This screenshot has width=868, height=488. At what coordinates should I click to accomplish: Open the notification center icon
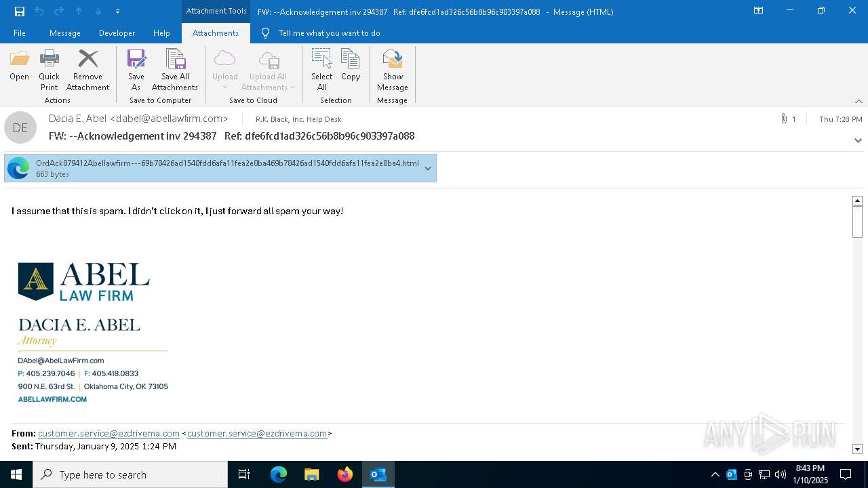pos(846,474)
